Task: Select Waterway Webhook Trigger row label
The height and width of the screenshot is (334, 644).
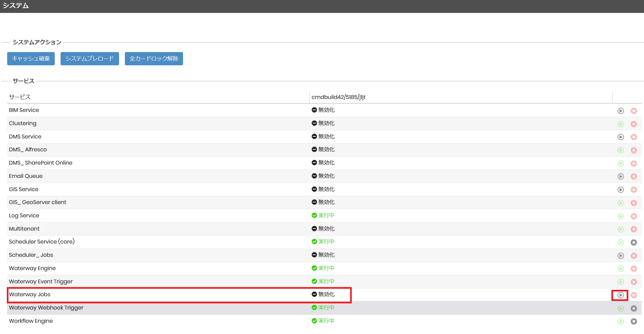Action: (x=46, y=307)
